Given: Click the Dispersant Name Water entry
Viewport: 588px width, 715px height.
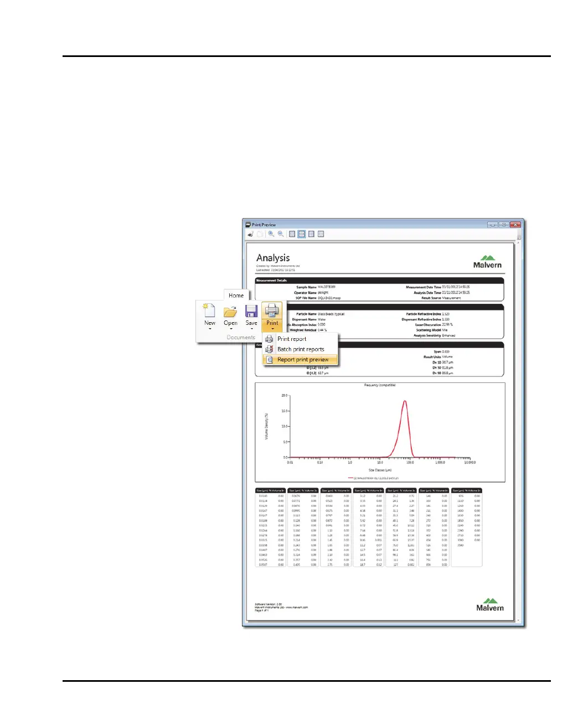Looking at the screenshot, I should (x=309, y=319).
